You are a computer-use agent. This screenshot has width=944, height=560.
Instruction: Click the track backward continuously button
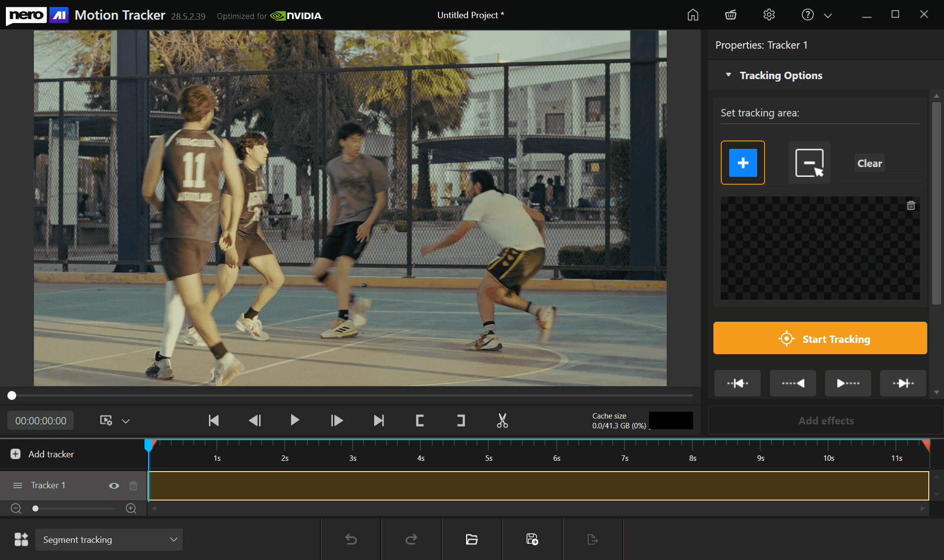793,383
